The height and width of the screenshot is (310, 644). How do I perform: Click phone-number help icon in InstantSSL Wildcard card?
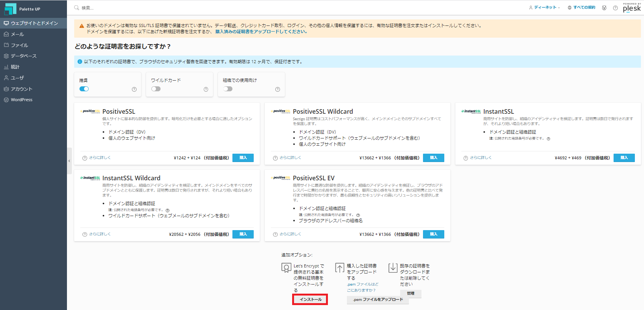click(168, 210)
